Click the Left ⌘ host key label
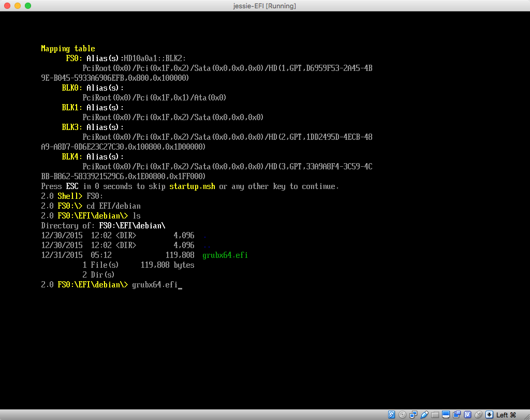 tap(506, 415)
